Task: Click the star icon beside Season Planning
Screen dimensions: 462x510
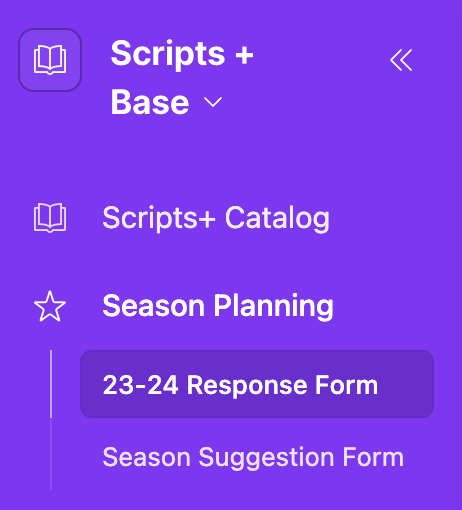Action: coord(50,306)
